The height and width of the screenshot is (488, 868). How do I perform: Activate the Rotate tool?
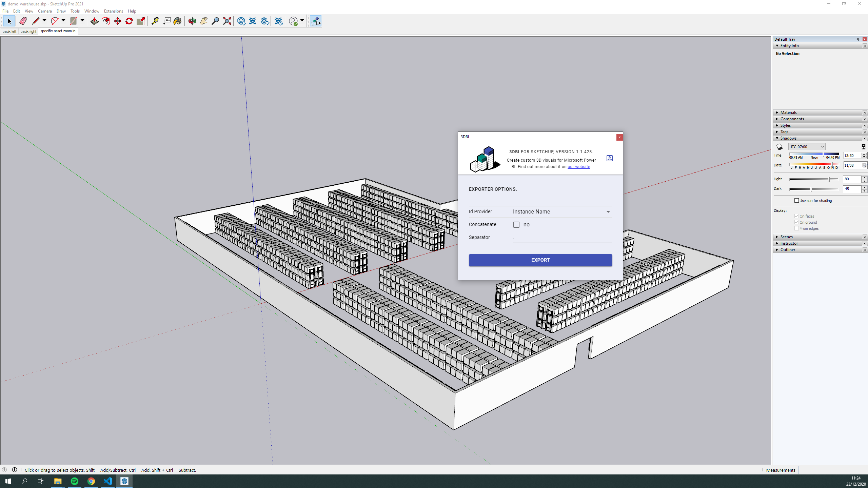point(129,21)
